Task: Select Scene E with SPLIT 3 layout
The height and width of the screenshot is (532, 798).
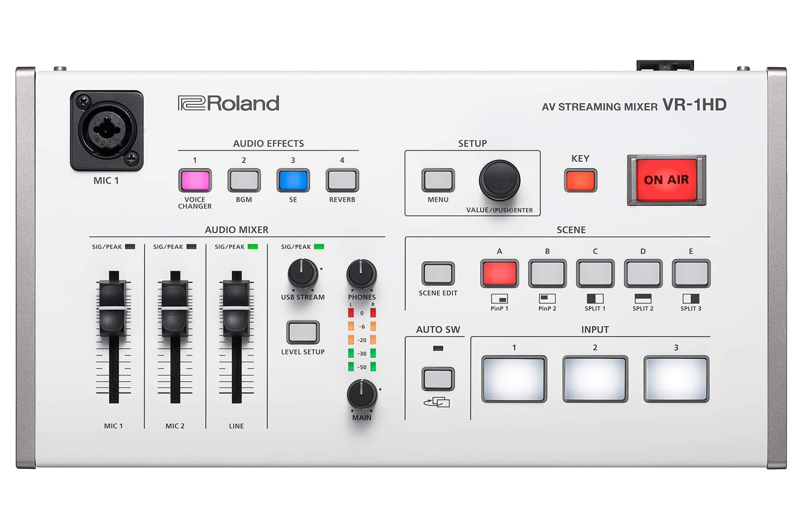Action: (x=691, y=273)
